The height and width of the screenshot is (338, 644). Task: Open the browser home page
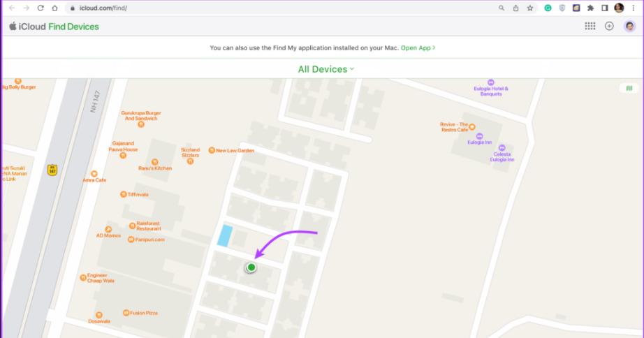(54, 8)
